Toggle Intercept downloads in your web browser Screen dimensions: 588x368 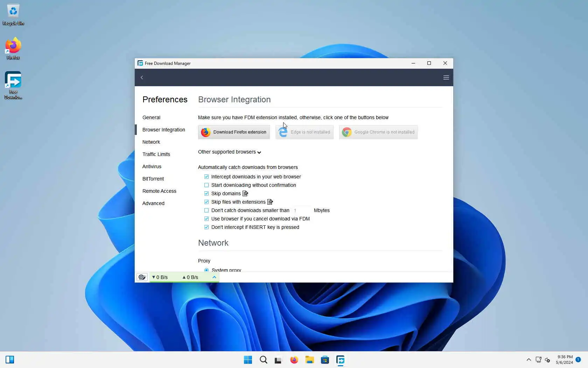pos(206,177)
